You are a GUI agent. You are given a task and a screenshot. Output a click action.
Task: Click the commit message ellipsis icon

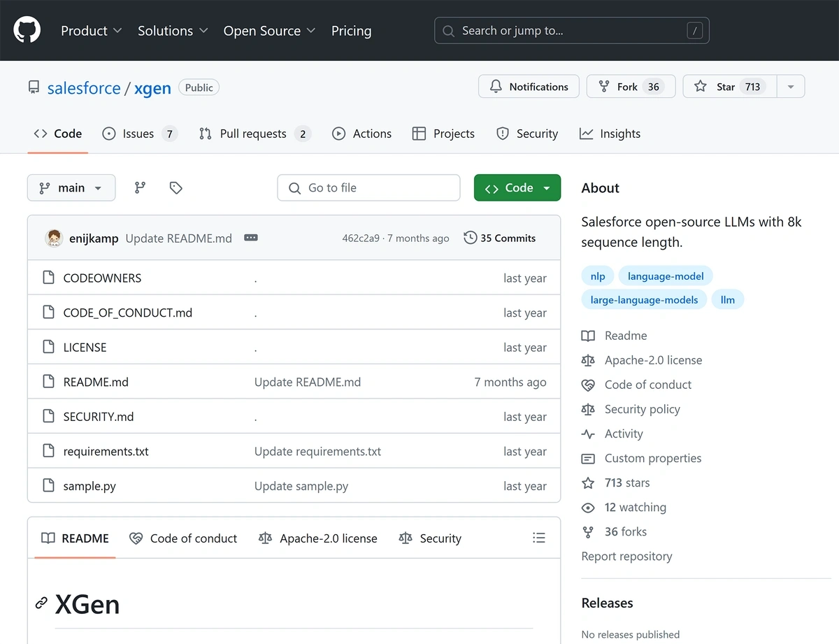(251, 238)
